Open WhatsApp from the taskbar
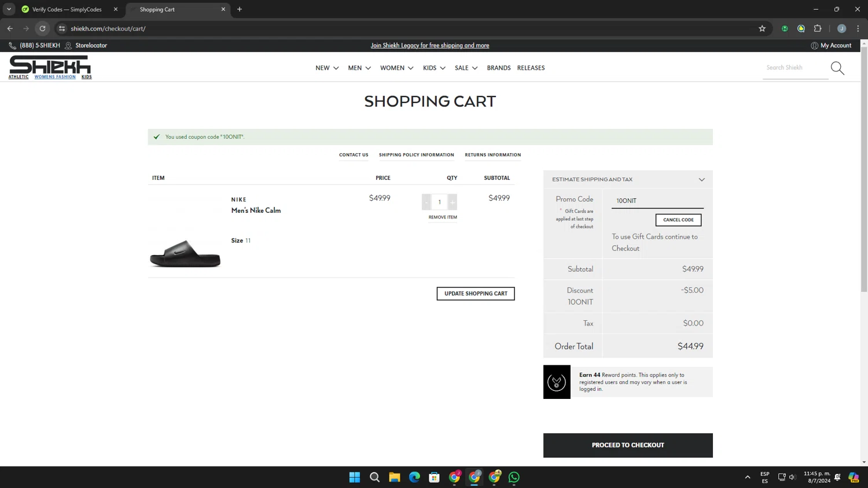The image size is (868, 488). [x=514, y=477]
